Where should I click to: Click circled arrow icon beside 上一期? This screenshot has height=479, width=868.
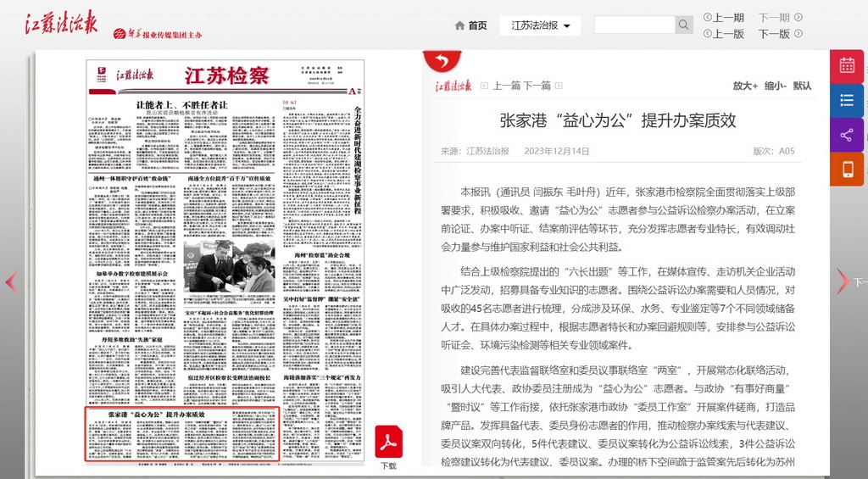pyautogui.click(x=707, y=18)
